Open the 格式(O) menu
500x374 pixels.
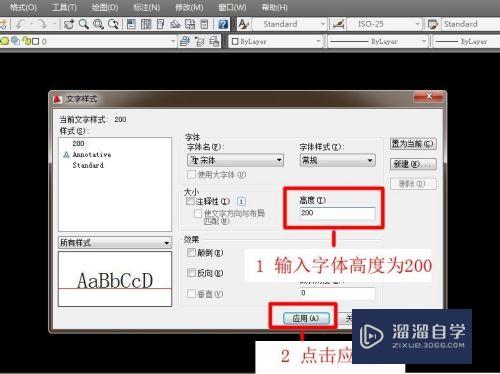[x=23, y=7]
